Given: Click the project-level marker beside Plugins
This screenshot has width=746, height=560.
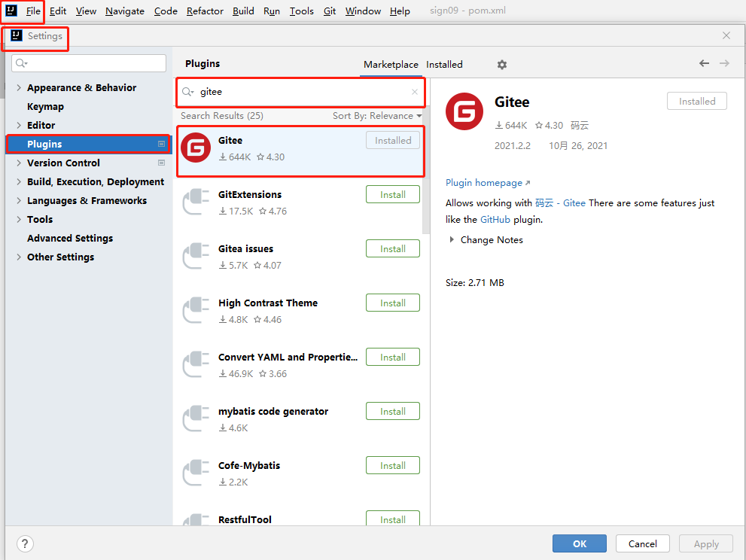Looking at the screenshot, I should [161, 144].
